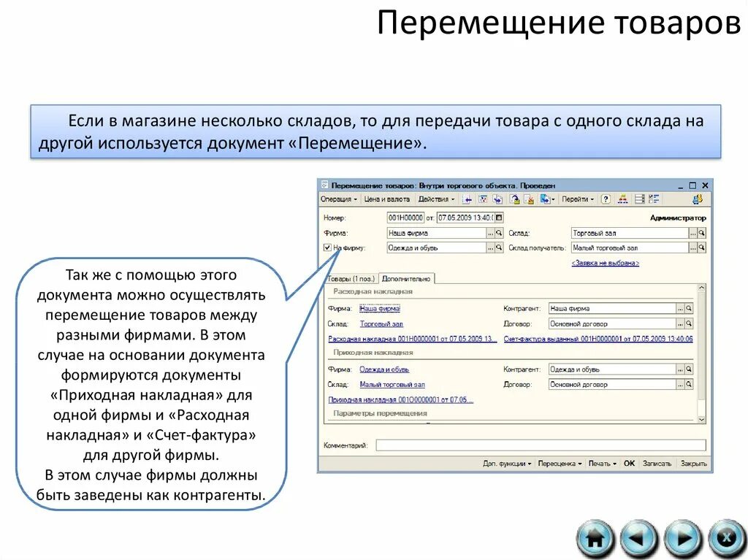Click the blue left-arrow toolbar icon after Действия
Image resolution: width=748 pixels, height=560 pixels.
coord(467,199)
